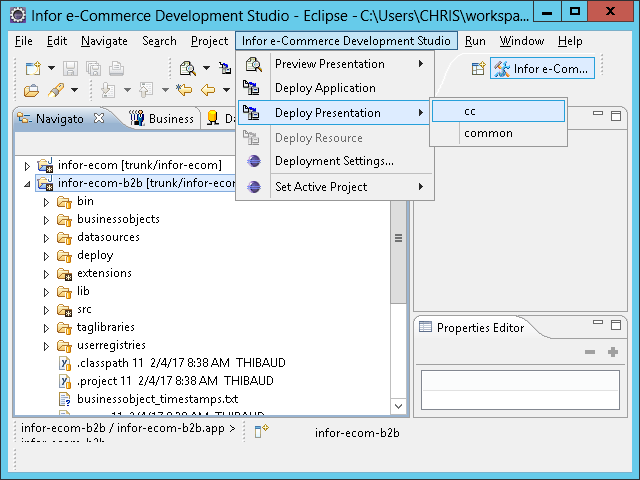Close the Navigator view tab
Viewport: 640px width, 480px height.
pos(99,118)
